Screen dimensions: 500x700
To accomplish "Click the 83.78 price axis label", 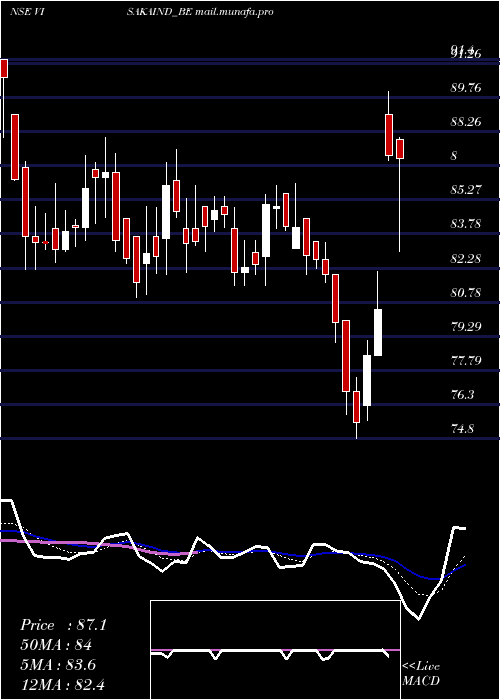I will tap(466, 224).
